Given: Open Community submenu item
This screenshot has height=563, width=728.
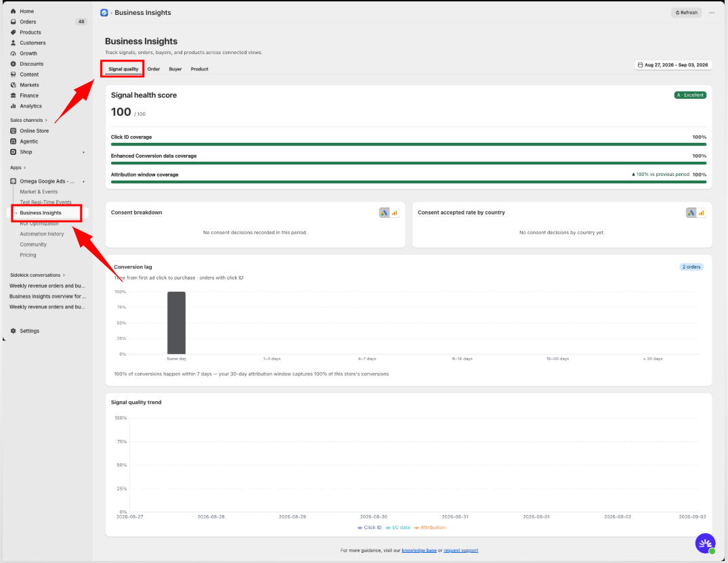Looking at the screenshot, I should pyautogui.click(x=33, y=244).
